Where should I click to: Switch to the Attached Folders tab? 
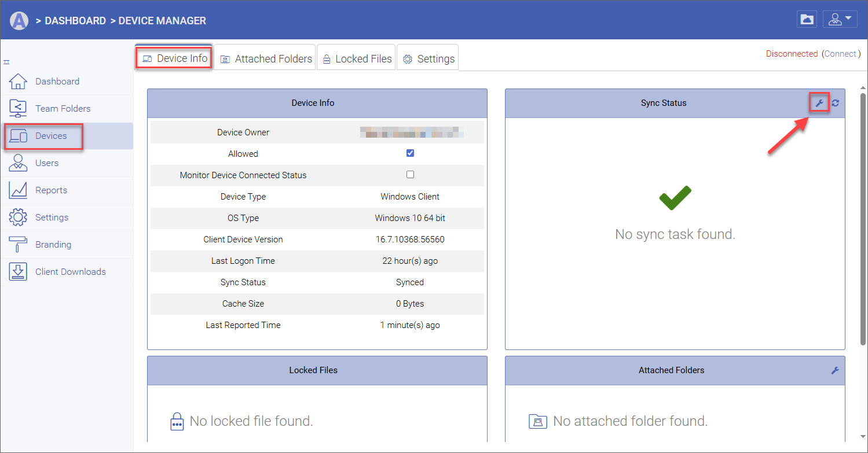(x=266, y=58)
